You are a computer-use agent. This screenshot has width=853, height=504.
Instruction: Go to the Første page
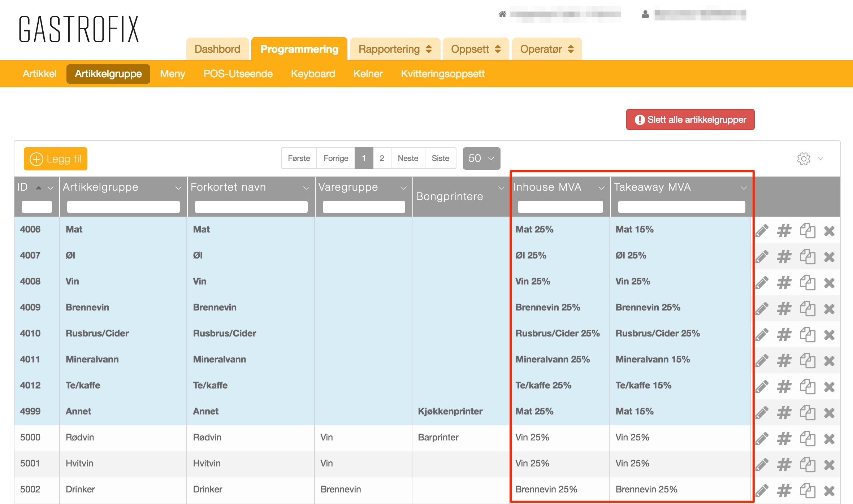pos(299,158)
